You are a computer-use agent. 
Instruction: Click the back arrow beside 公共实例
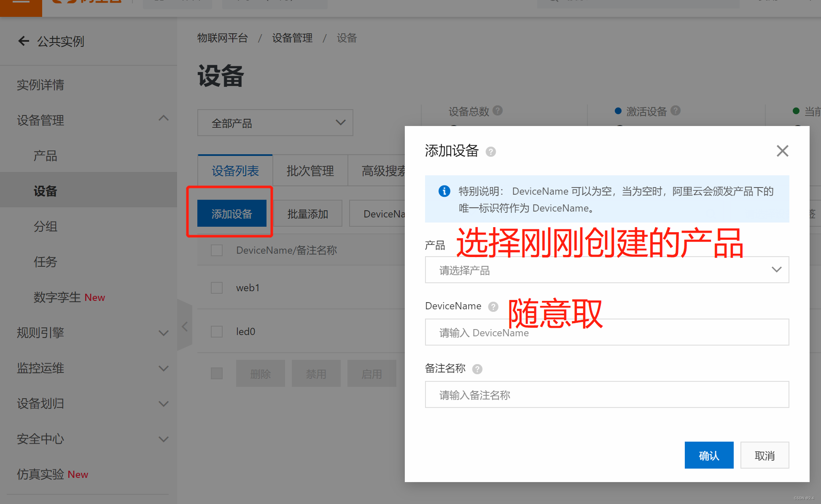coord(24,41)
